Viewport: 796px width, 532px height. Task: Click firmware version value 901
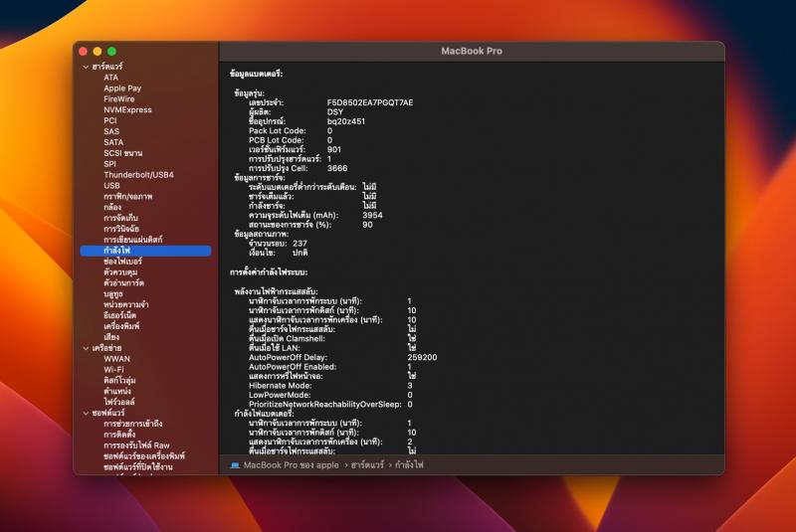(334, 149)
